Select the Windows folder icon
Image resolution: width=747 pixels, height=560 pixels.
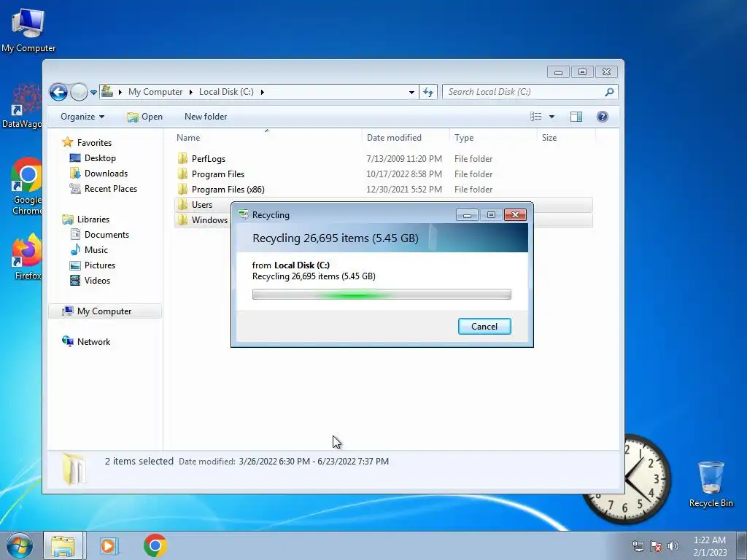point(182,220)
